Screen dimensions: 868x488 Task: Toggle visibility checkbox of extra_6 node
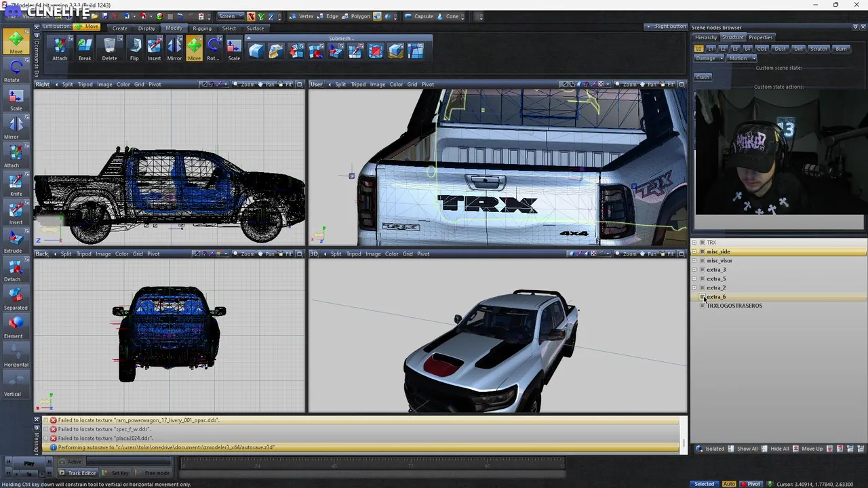click(x=702, y=297)
